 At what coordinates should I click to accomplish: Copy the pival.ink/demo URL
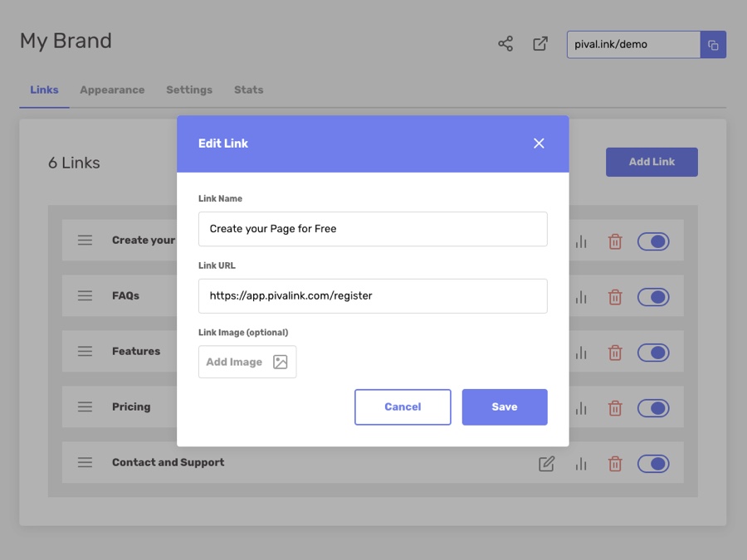click(713, 45)
